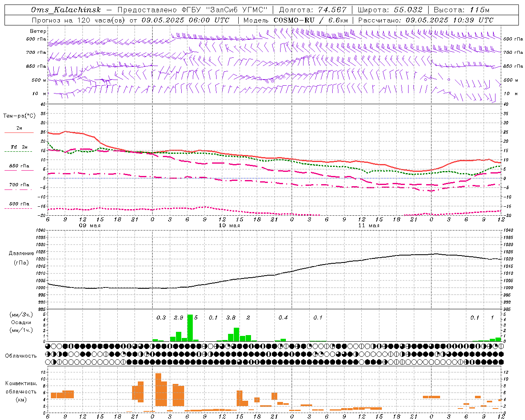Select the '700 гПа' temperature legend entry
Screen dimensions: 525x420
click(19, 185)
